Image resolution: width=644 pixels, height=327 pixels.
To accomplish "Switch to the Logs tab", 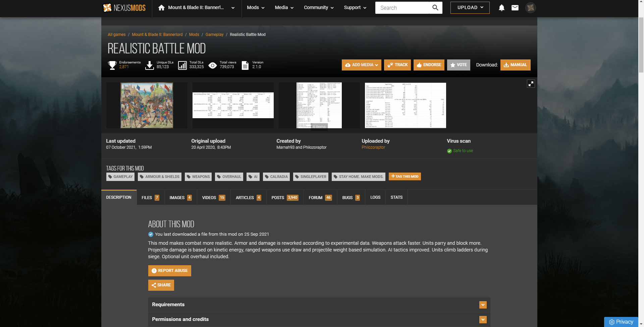I will click(375, 198).
